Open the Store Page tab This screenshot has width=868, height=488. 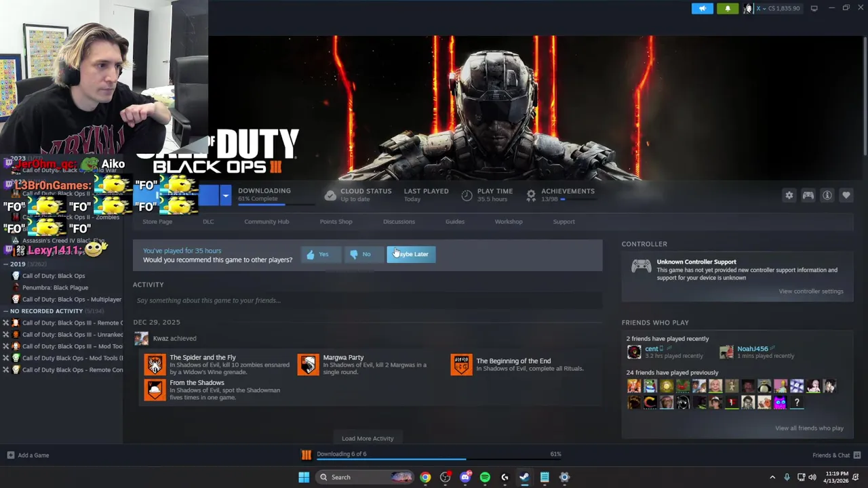(x=157, y=222)
